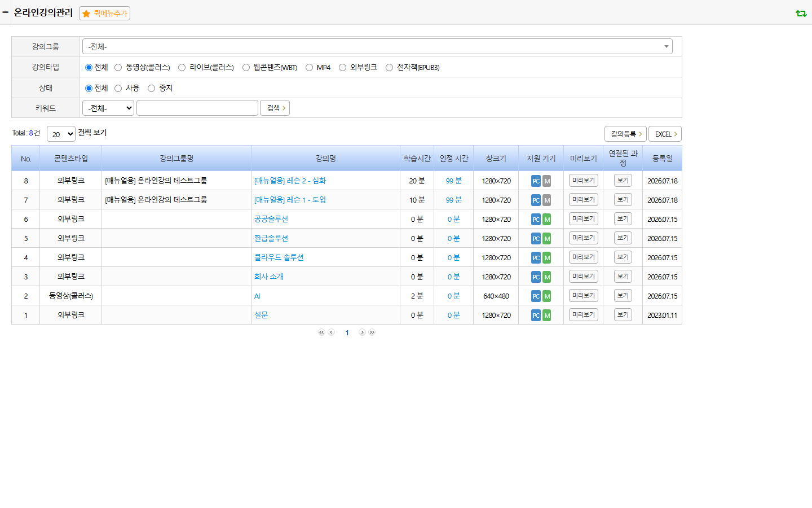Click 99 분 recognized time in row 8
The image size is (812, 508).
[x=453, y=181]
